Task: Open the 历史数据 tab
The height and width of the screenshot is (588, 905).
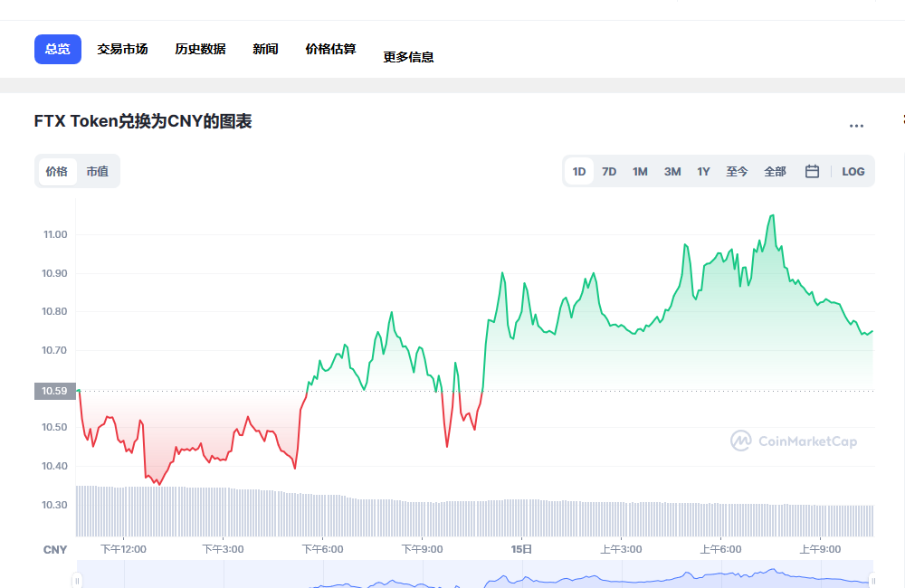Action: (x=200, y=49)
